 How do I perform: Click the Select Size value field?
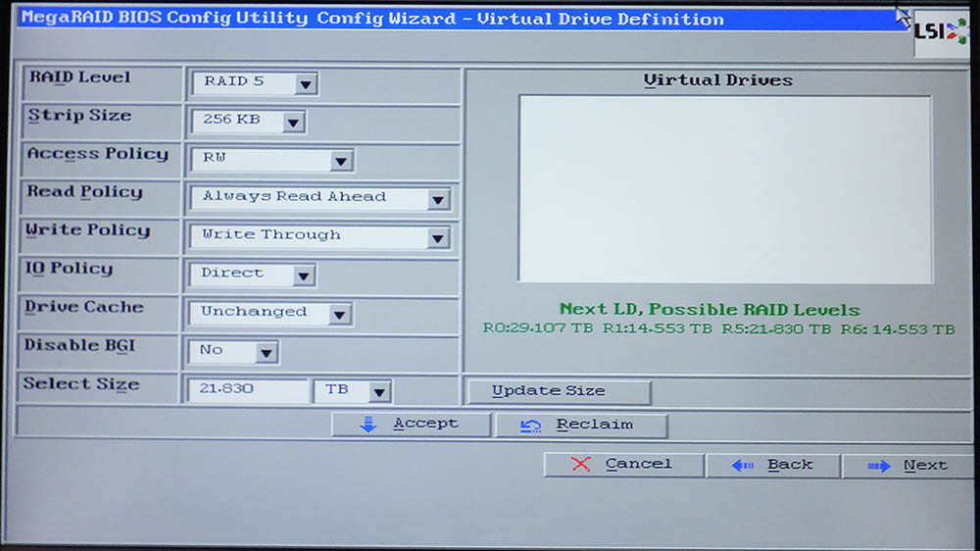coord(248,389)
